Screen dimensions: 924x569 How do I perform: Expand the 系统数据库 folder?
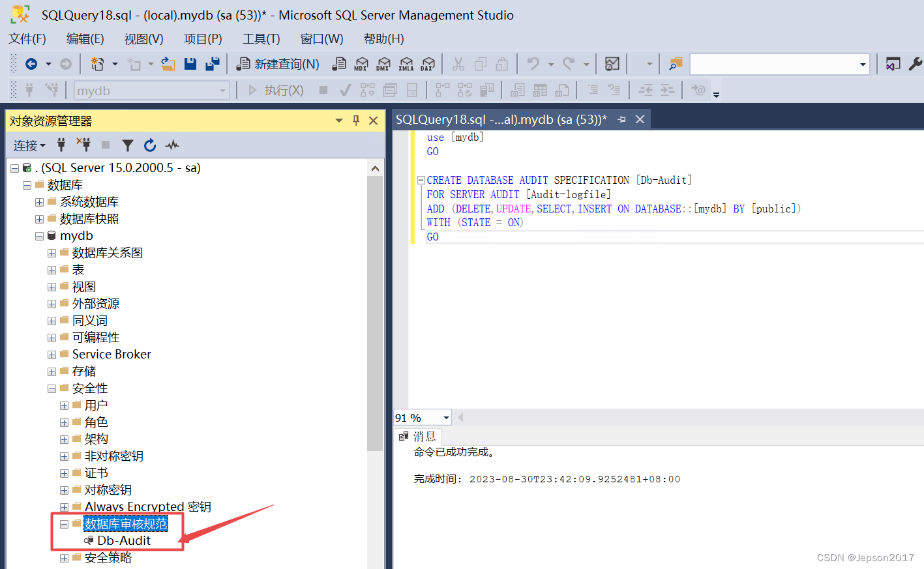pos(39,202)
